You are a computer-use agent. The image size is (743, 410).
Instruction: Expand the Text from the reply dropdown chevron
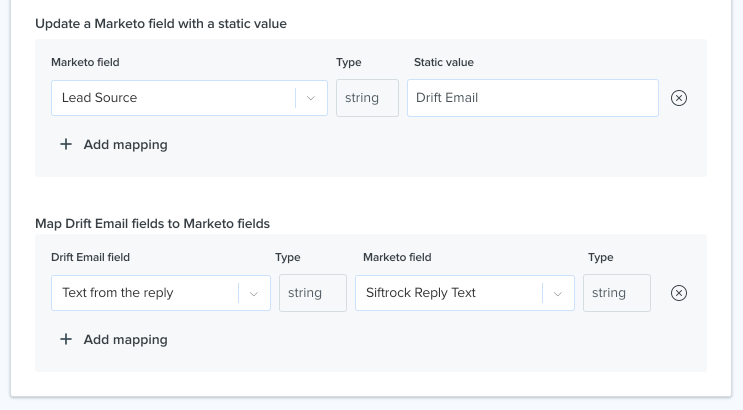[x=254, y=293]
